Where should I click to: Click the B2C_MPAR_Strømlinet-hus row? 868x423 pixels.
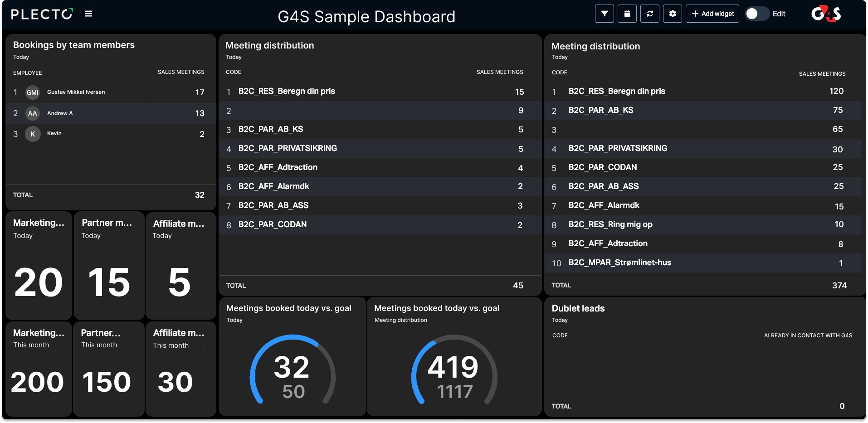703,263
